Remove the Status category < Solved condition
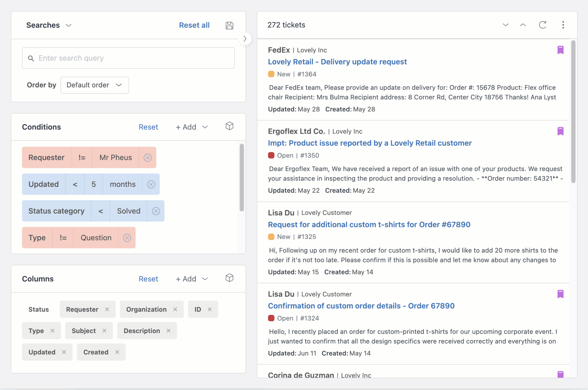Screen dimensions: 588x390 156,211
